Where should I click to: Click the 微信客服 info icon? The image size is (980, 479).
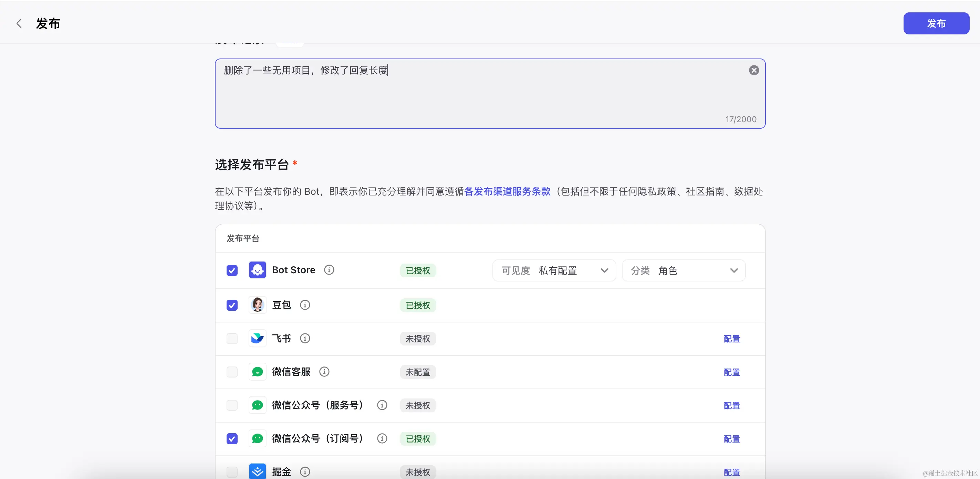tap(324, 372)
